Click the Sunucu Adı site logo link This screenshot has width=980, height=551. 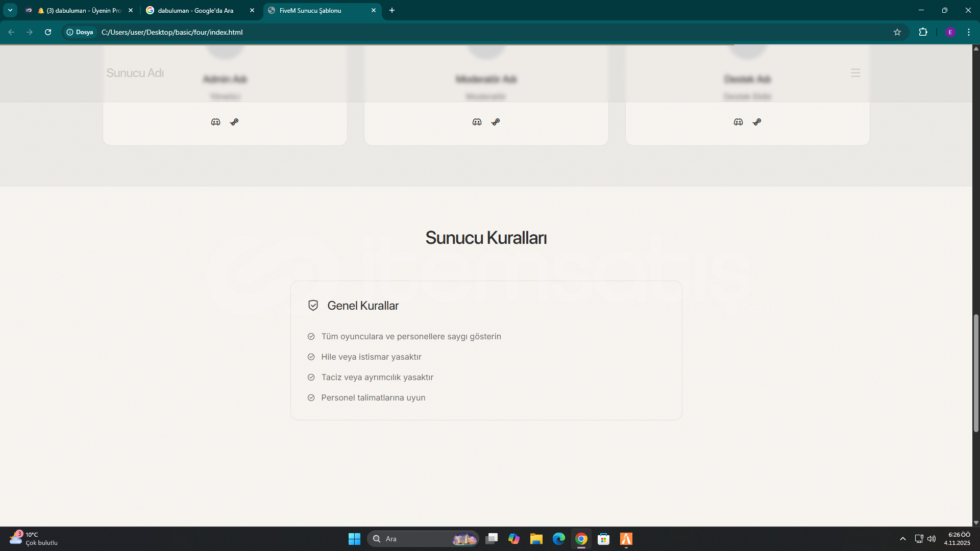click(135, 73)
